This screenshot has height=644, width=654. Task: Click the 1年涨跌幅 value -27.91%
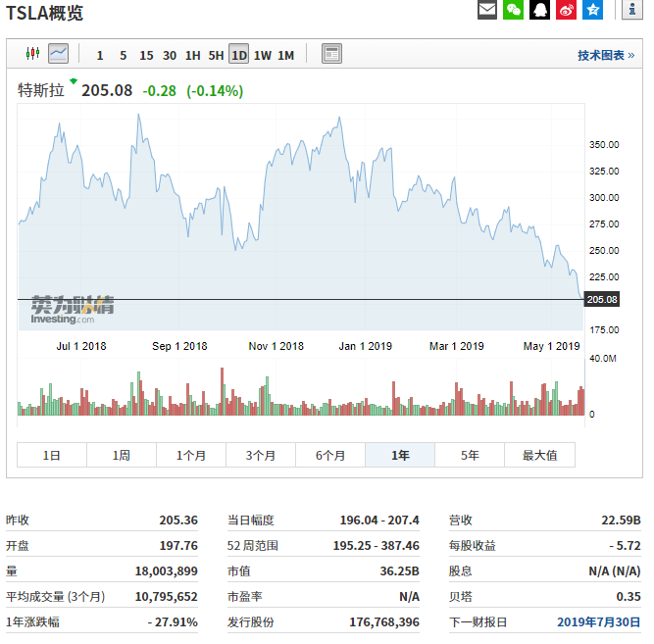click(173, 621)
